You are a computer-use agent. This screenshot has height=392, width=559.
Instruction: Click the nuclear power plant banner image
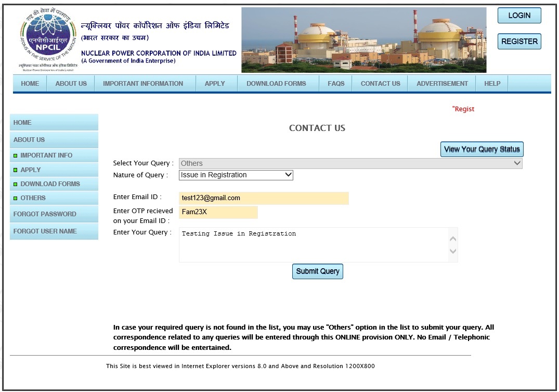[363, 40]
